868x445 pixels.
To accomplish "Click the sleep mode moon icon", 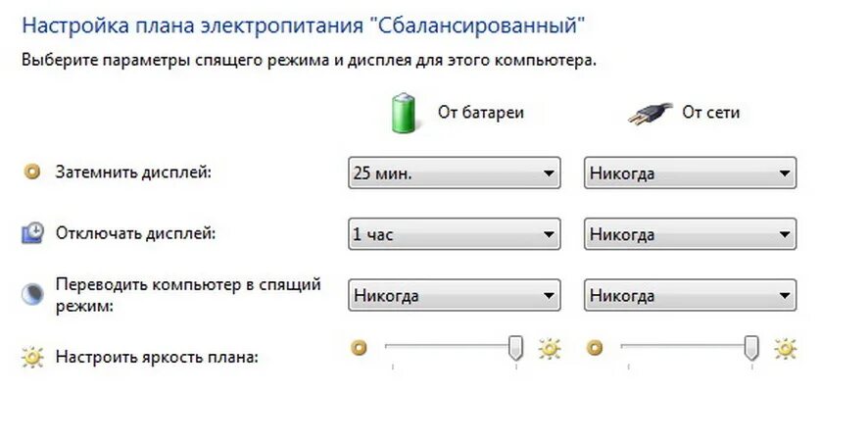I will [x=32, y=294].
